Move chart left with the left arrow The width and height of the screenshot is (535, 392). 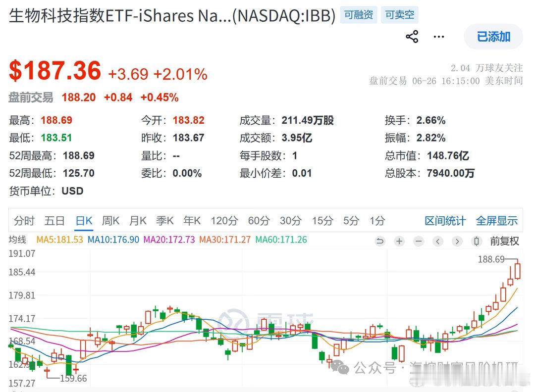click(438, 242)
